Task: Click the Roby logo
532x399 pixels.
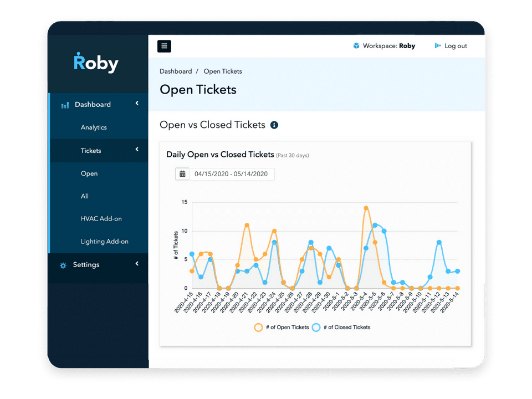Action: 96,63
